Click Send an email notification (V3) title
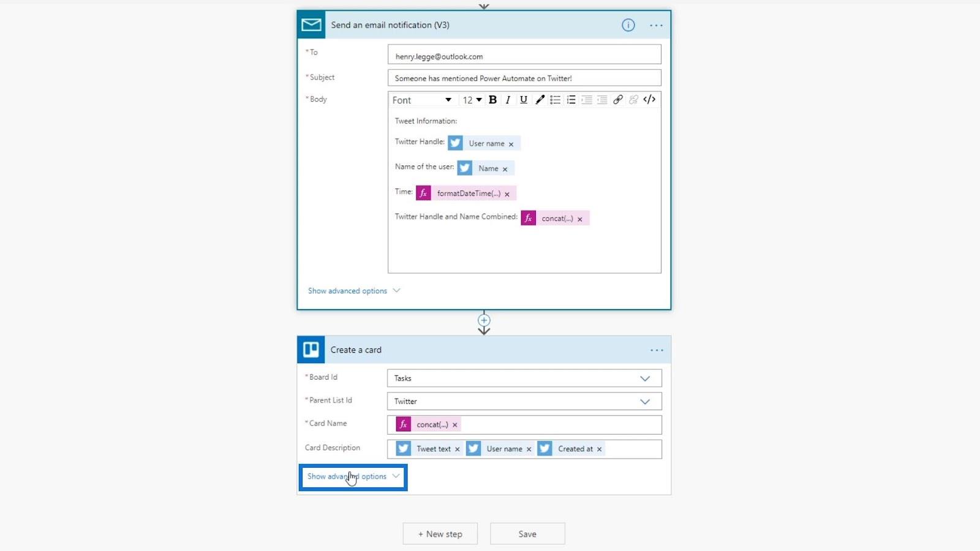Image resolution: width=980 pixels, height=551 pixels. pyautogui.click(x=390, y=25)
